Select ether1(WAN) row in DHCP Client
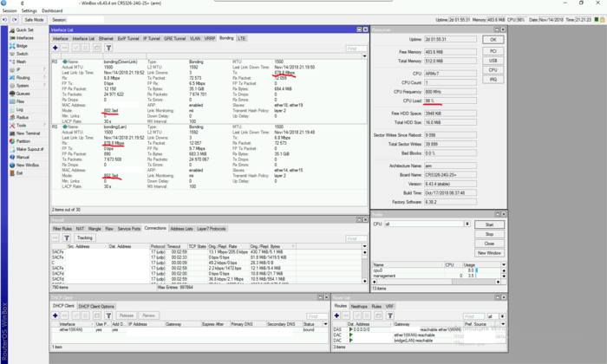Image resolution: width=607 pixels, height=364 pixels. [190, 329]
